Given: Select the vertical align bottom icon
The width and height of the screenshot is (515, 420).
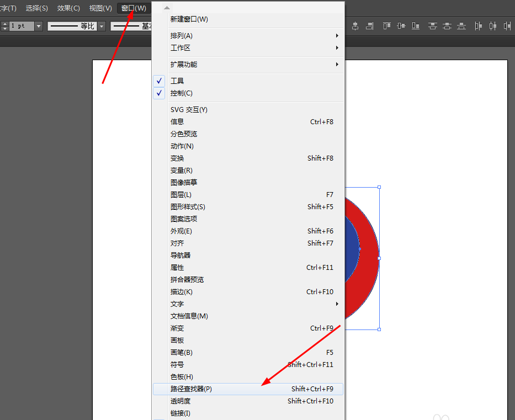Looking at the screenshot, I should tap(415, 26).
